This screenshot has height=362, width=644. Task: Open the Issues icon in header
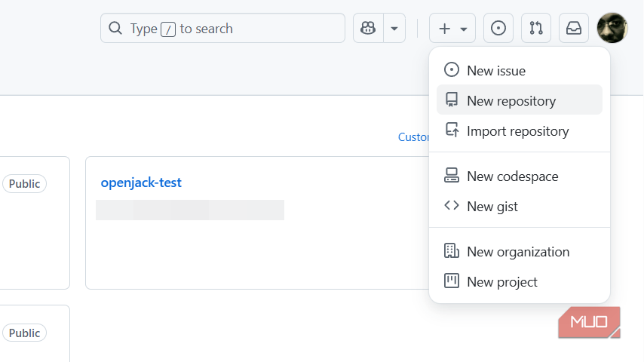point(498,29)
